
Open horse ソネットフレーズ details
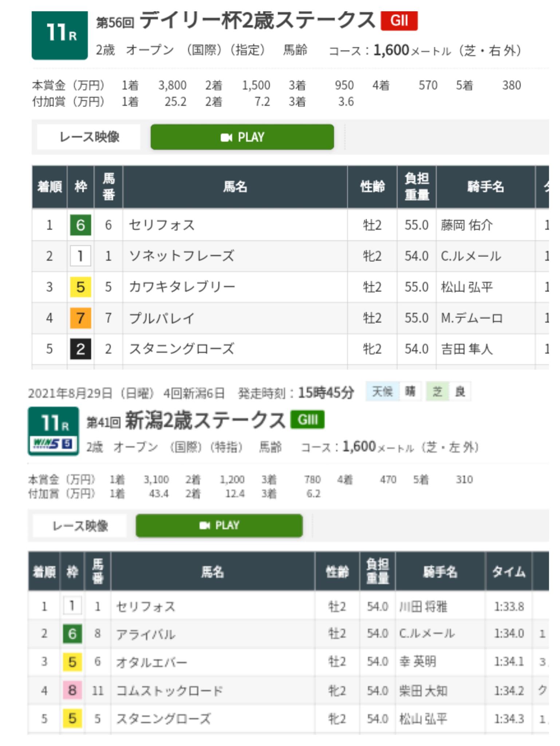coord(181,256)
